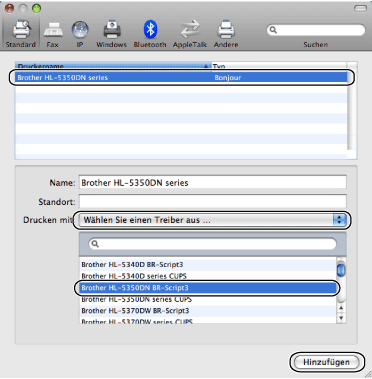372x379 pixels.
Task: Edit the Name text field
Action: click(213, 183)
